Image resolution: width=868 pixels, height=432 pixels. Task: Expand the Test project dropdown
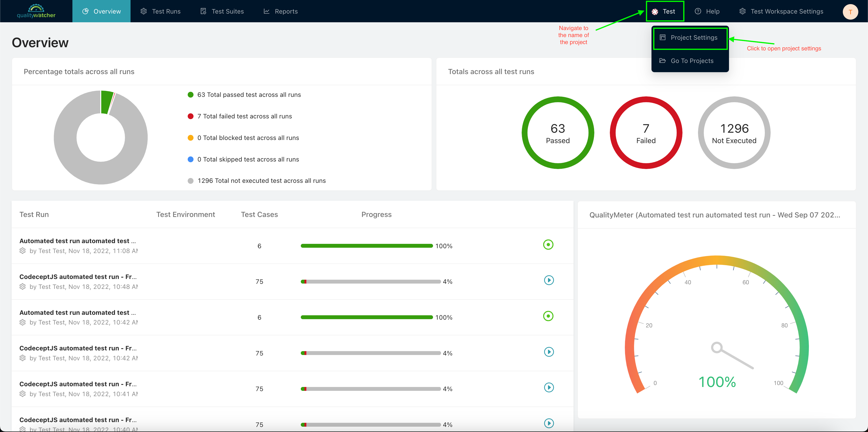pos(665,11)
